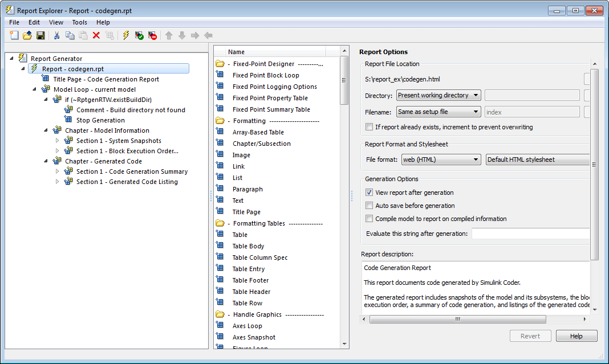
Task: Check Compile model to report option
Action: click(x=370, y=219)
